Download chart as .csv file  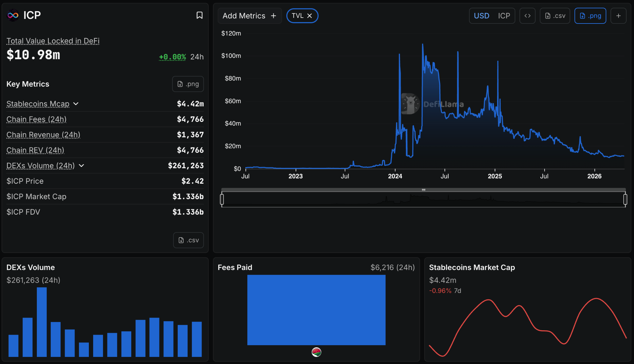(555, 16)
